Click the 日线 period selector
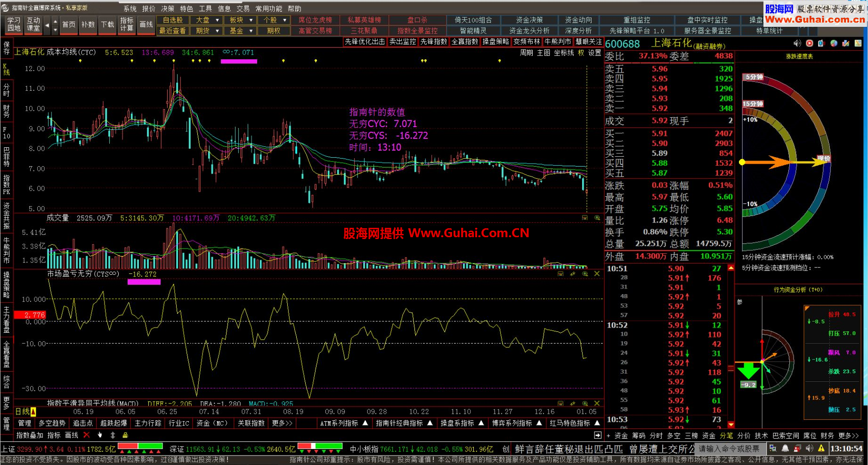This screenshot has width=868, height=465. tap(25, 412)
